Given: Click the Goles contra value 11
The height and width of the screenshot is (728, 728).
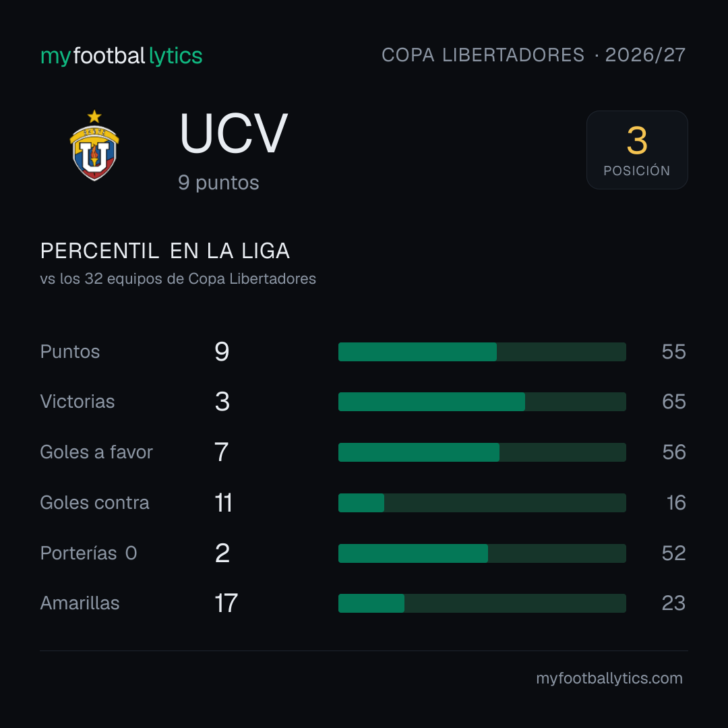Looking at the screenshot, I should [223, 503].
